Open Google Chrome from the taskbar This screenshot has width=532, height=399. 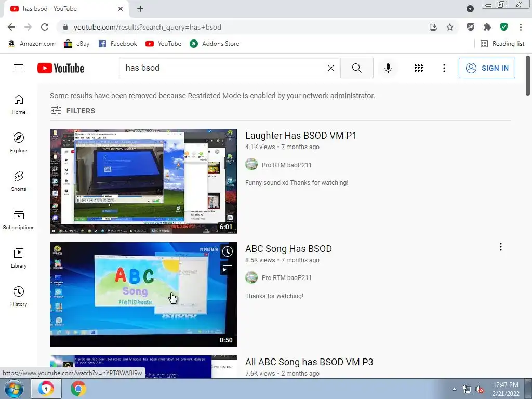(x=78, y=389)
